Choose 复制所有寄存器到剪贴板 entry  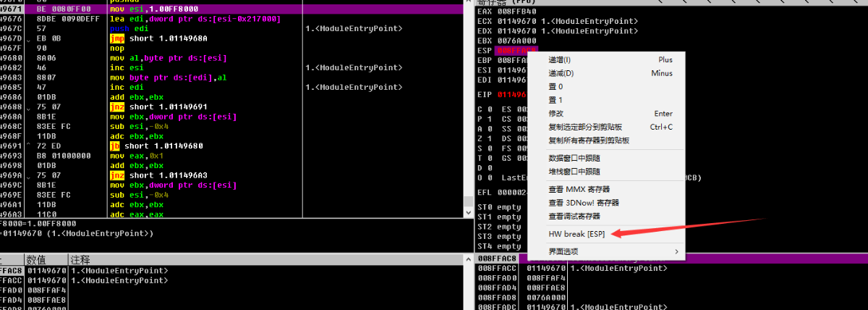[x=606, y=140]
